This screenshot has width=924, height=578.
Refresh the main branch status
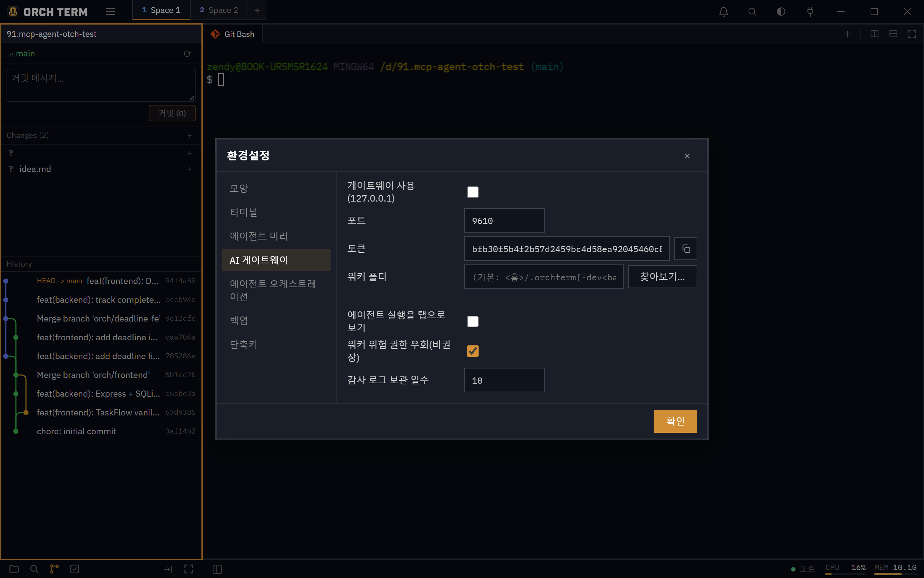point(187,53)
